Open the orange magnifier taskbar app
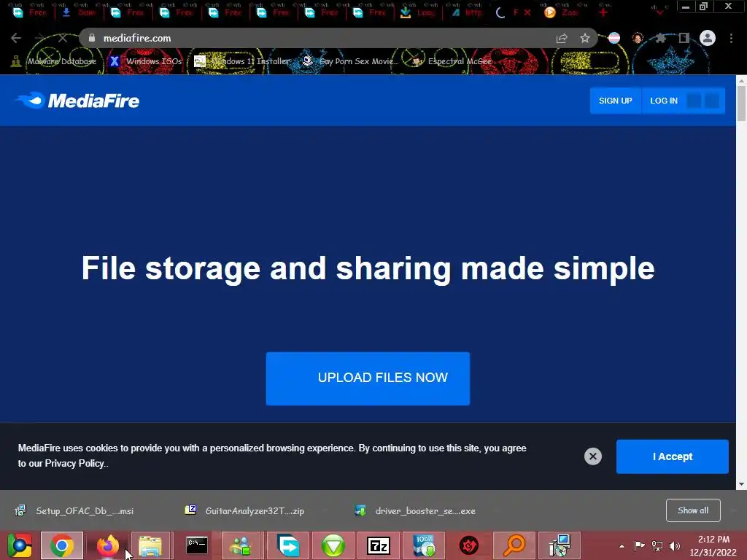The height and width of the screenshot is (560, 747). (x=514, y=545)
